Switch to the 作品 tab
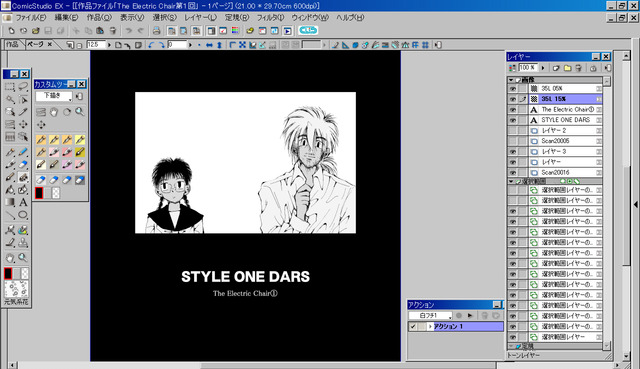Viewport: 640px width, 369px height. [x=12, y=44]
